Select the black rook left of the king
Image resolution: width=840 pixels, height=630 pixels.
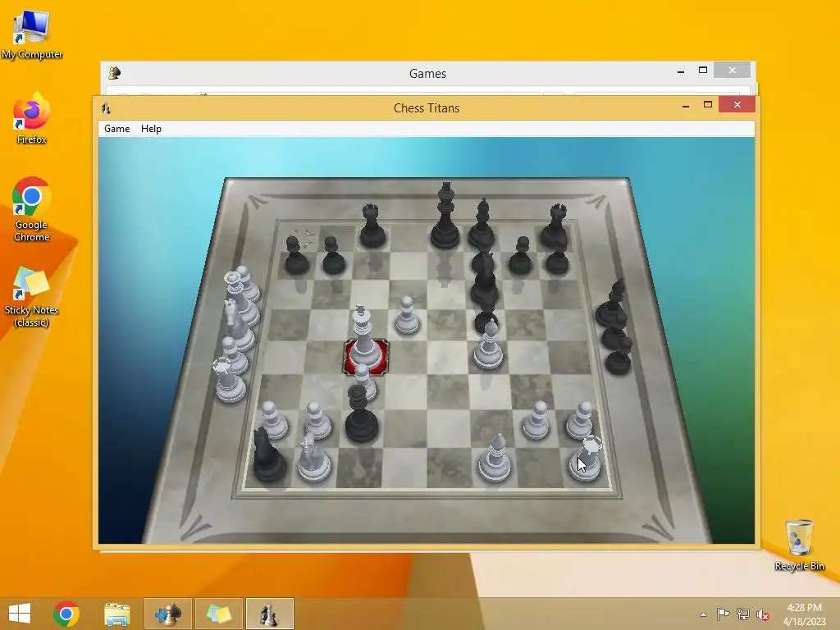(x=372, y=226)
